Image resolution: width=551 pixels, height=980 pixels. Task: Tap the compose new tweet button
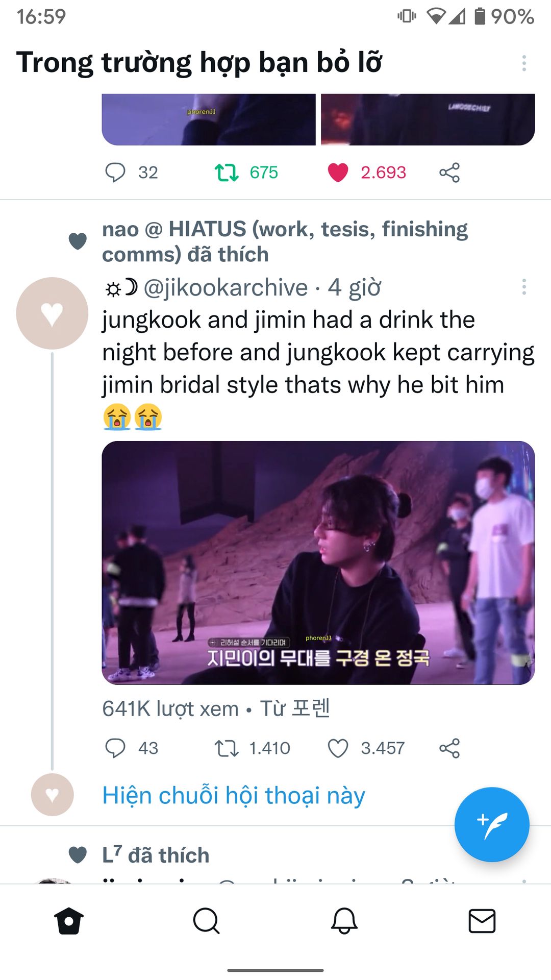tap(492, 824)
